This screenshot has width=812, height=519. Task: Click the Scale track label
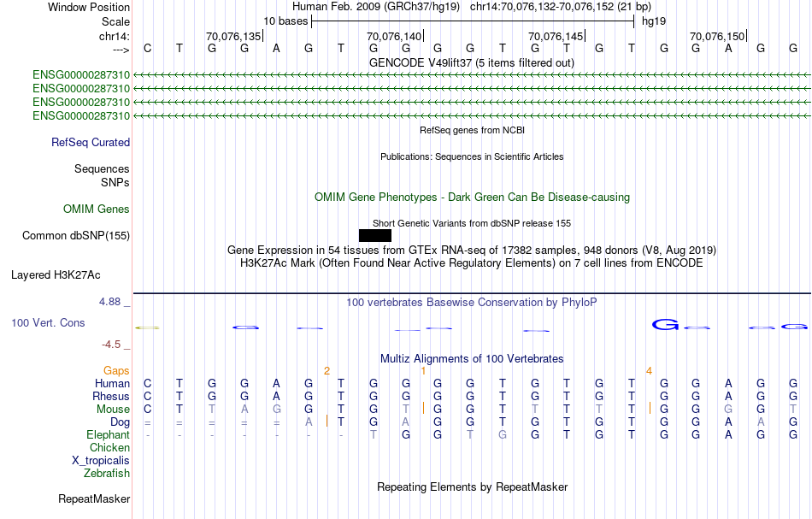pos(115,21)
